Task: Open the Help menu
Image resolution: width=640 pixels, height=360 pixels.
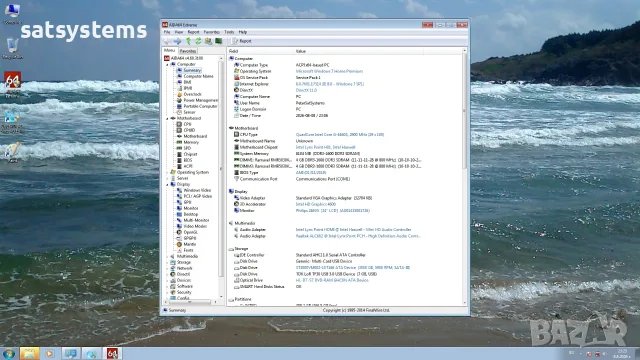Action: point(242,32)
